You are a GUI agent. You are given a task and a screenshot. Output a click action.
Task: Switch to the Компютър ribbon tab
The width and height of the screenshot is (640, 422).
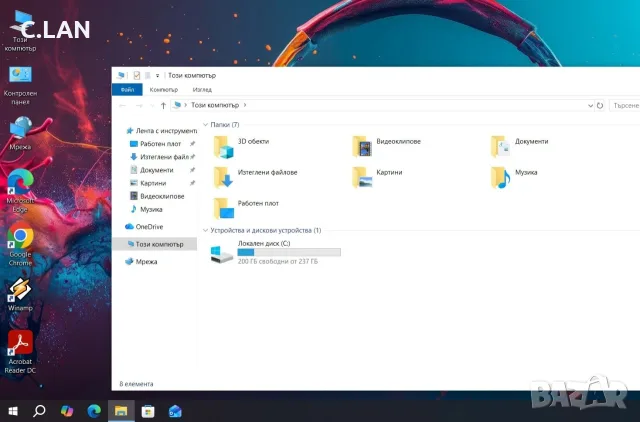pyautogui.click(x=163, y=89)
